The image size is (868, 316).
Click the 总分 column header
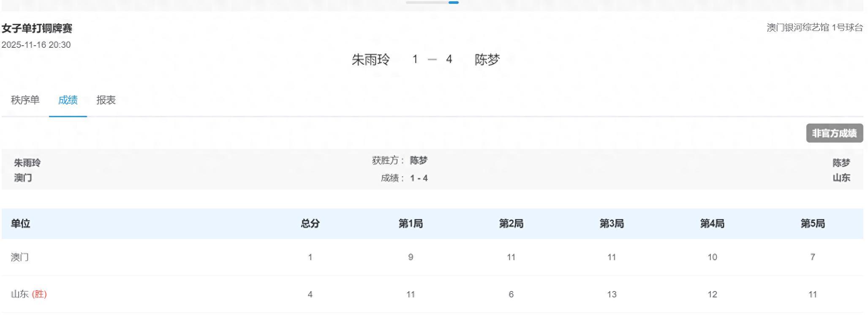click(310, 223)
